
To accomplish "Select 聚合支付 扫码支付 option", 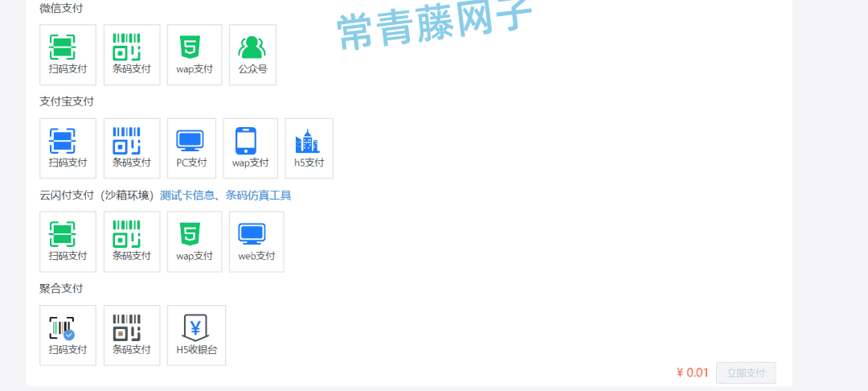I will 68,335.
